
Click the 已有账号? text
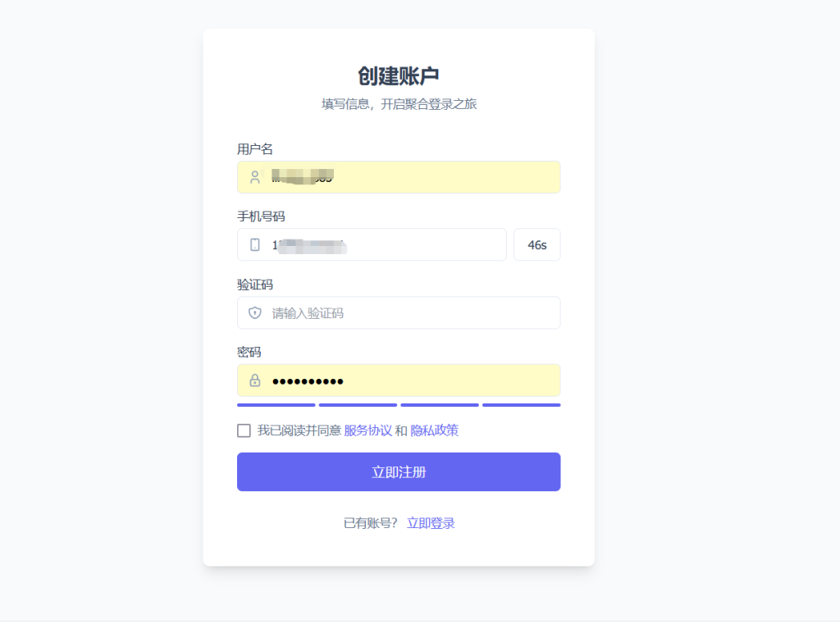[x=370, y=523]
